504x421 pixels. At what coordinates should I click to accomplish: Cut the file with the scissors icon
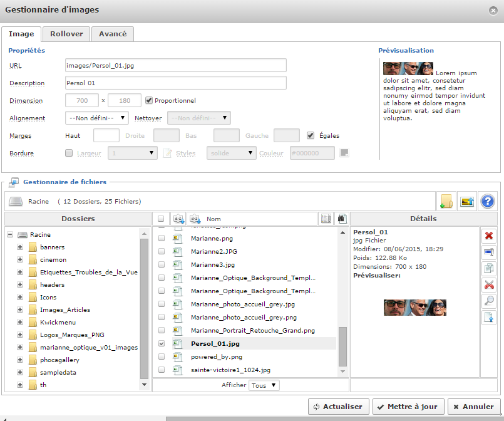[x=489, y=284]
